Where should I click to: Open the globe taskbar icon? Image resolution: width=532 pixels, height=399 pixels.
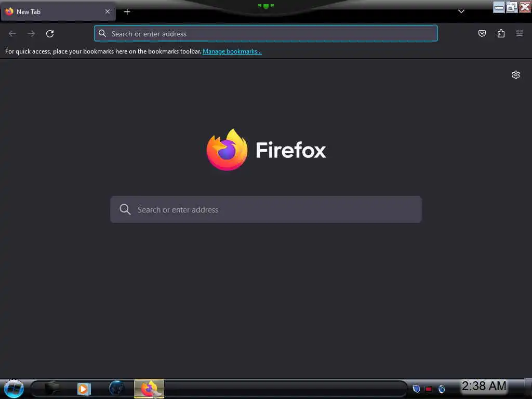(116, 388)
